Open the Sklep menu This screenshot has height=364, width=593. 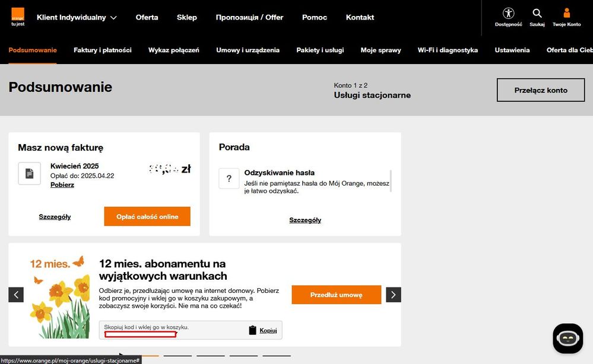click(187, 17)
